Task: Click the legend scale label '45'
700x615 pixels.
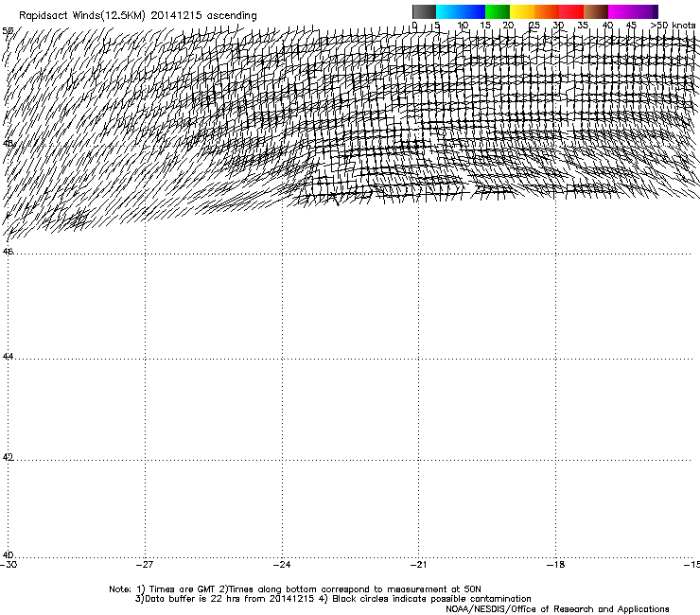Action: [631, 26]
